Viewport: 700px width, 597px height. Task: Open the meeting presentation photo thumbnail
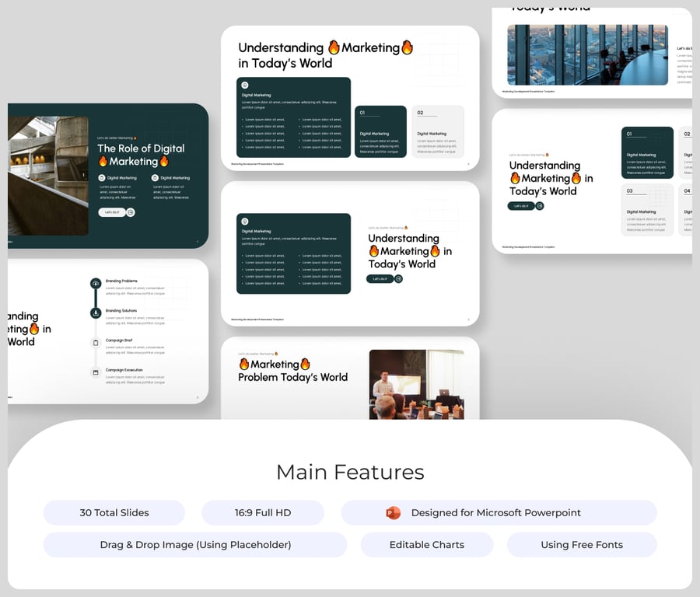(x=416, y=384)
